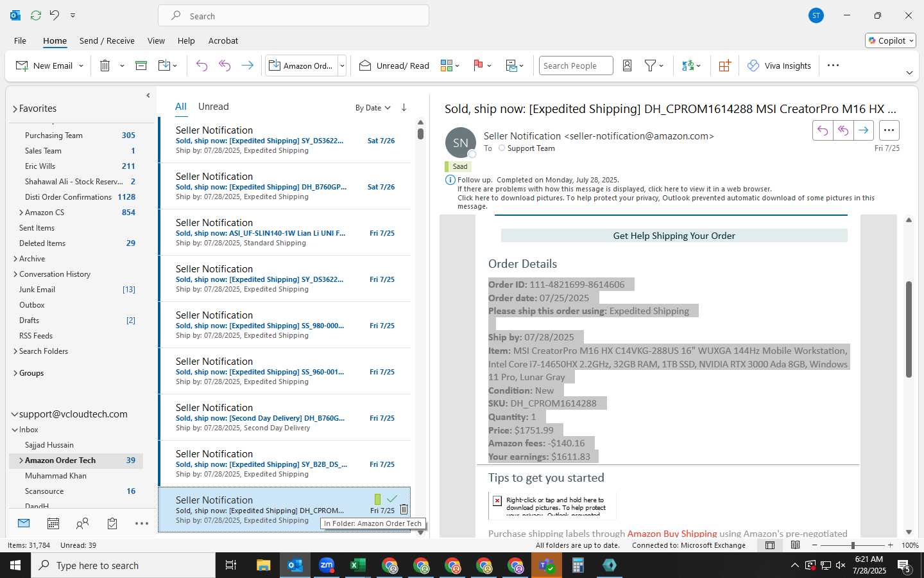Open By Date sort dropdown
924x578 pixels.
coord(373,108)
